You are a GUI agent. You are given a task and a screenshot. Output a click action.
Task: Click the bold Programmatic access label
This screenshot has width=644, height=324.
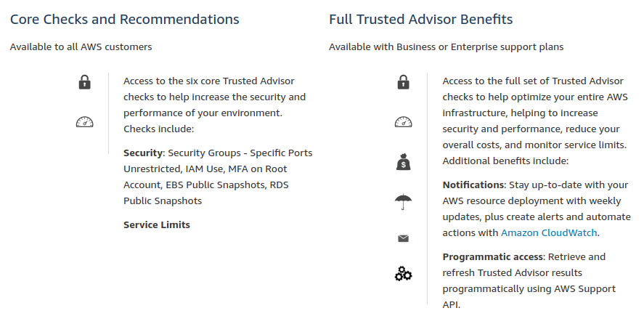[493, 257]
